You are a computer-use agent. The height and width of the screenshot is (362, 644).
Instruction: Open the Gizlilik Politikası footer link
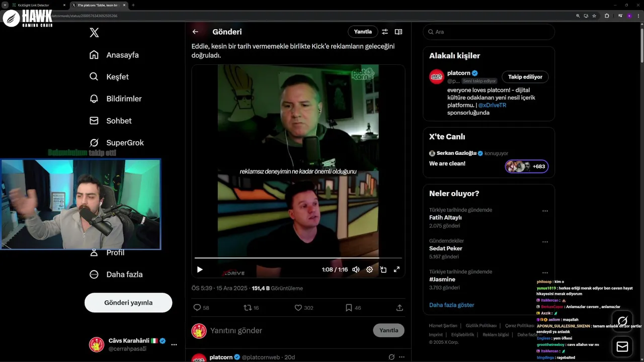click(481, 326)
